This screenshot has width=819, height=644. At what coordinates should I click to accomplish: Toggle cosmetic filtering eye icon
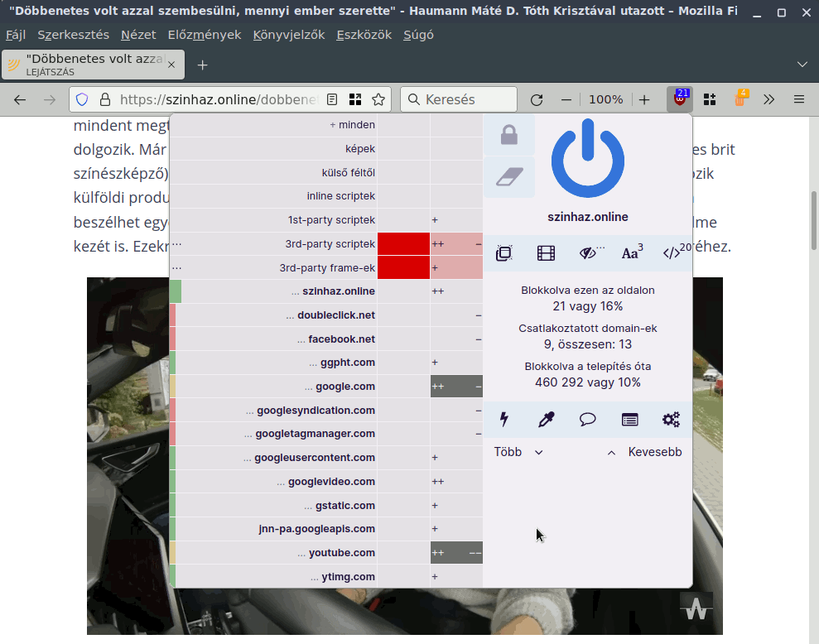589,253
